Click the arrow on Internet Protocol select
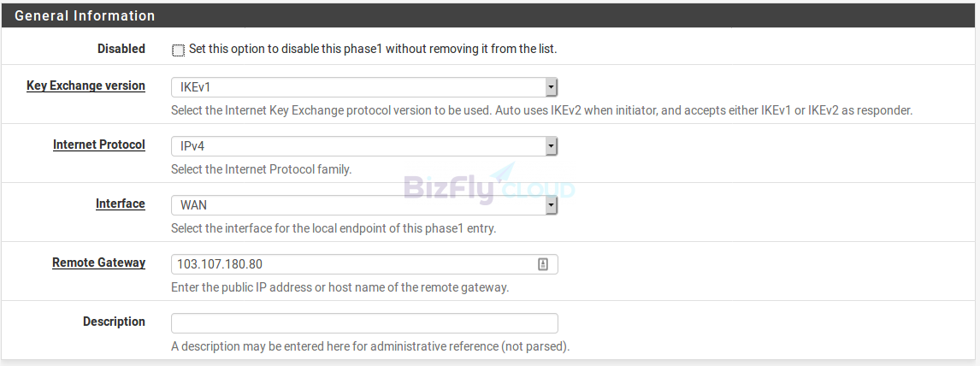The height and width of the screenshot is (366, 980). tap(551, 147)
